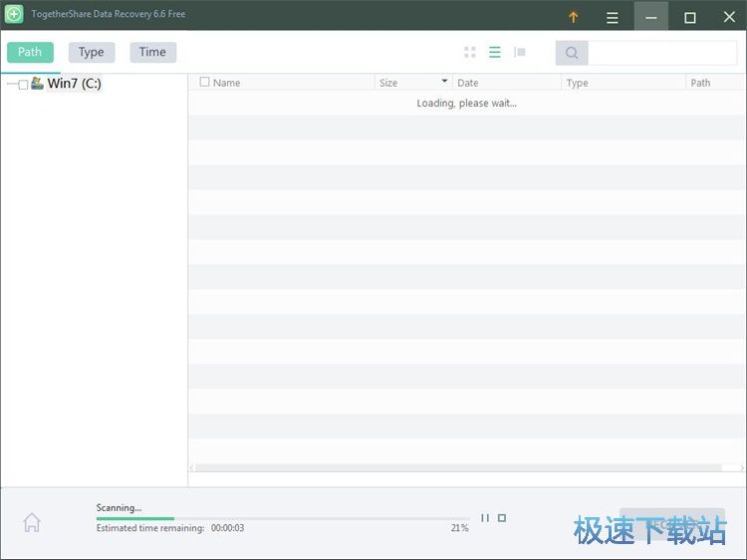
Task: Switch to the Type tab
Action: click(x=92, y=52)
